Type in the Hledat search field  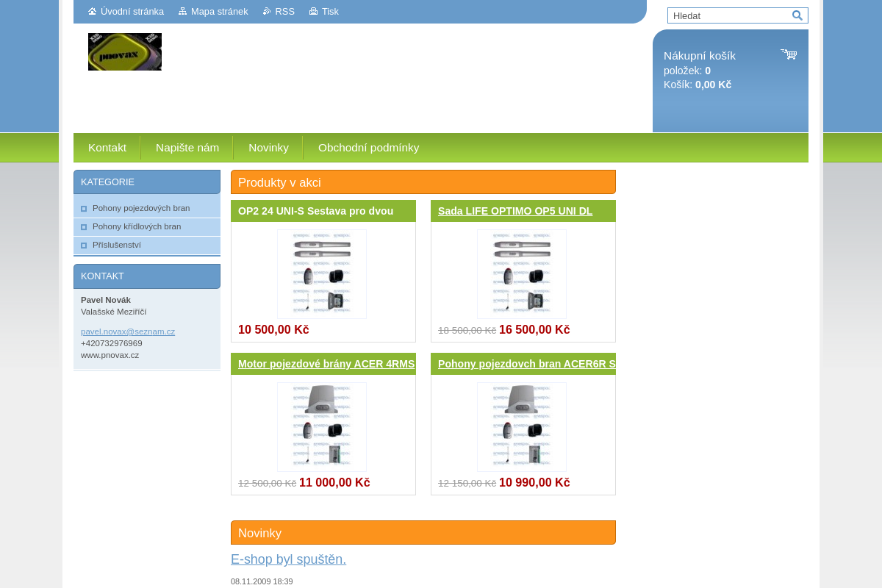729,15
